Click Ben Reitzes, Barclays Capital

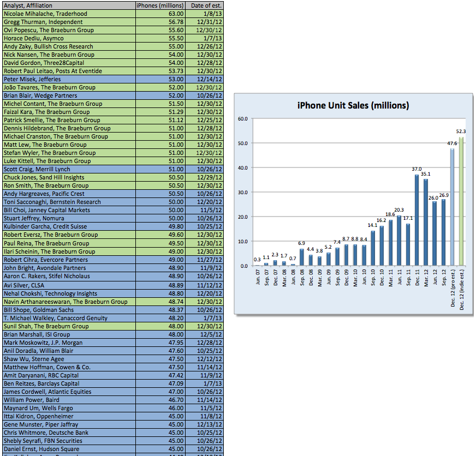69,384
